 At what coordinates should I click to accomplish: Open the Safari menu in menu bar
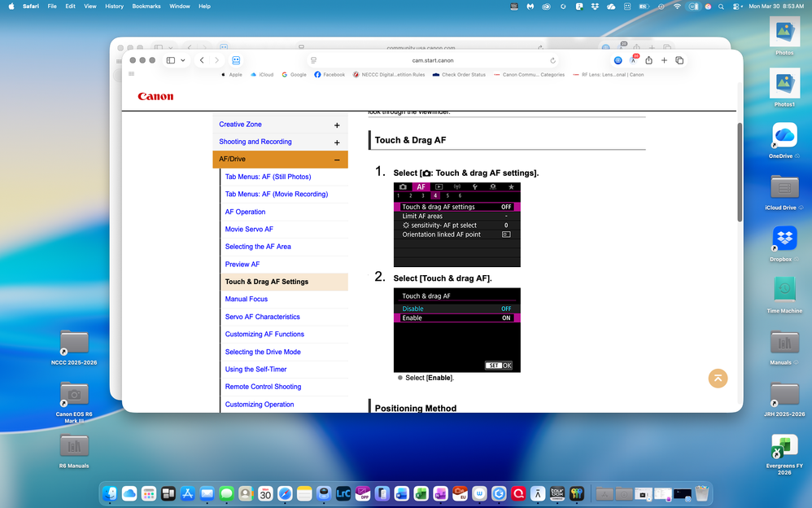coord(31,7)
